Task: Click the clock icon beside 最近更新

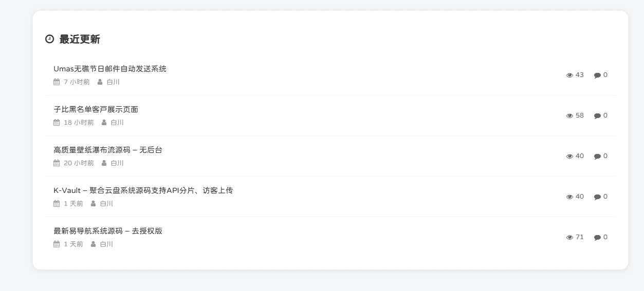Action: tap(49, 39)
